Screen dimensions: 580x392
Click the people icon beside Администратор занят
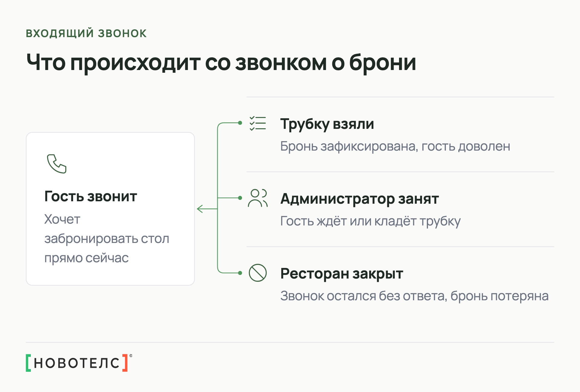pos(258,198)
